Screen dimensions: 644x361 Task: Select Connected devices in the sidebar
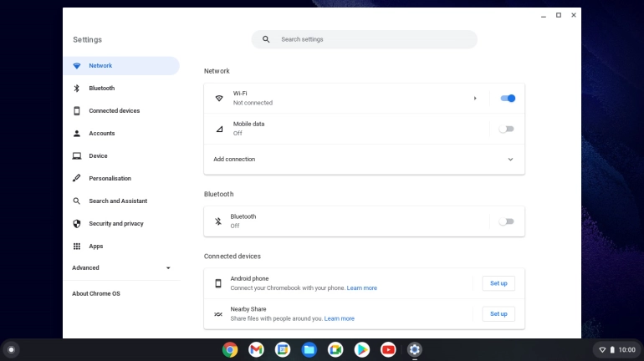point(115,111)
